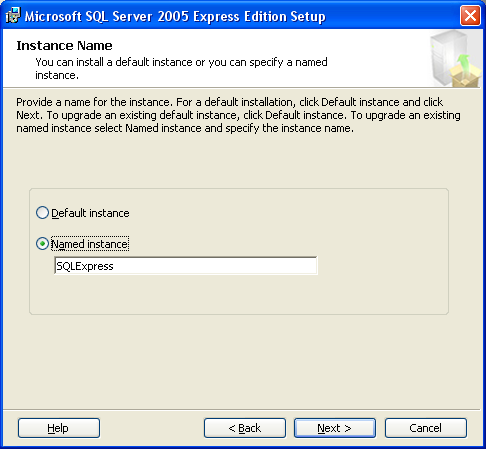The image size is (486, 449).
Task: Click the 'Provide a name for the instance' paragraph
Action: (x=238, y=115)
